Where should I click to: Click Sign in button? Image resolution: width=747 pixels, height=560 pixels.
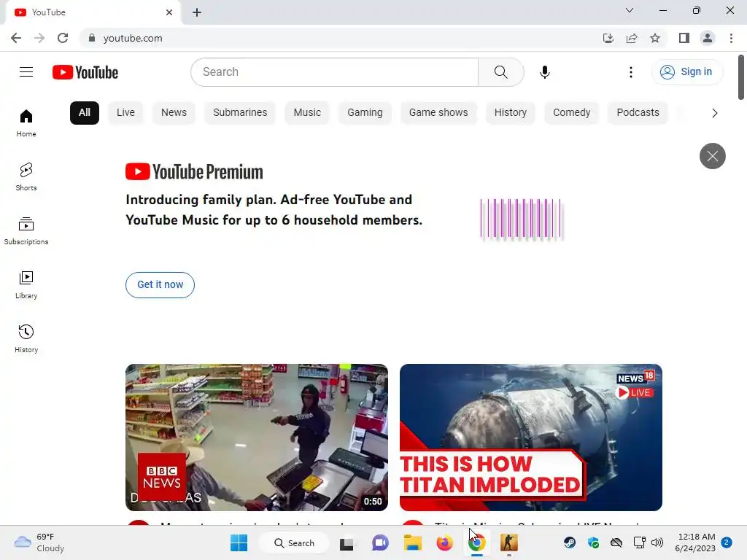687,72
